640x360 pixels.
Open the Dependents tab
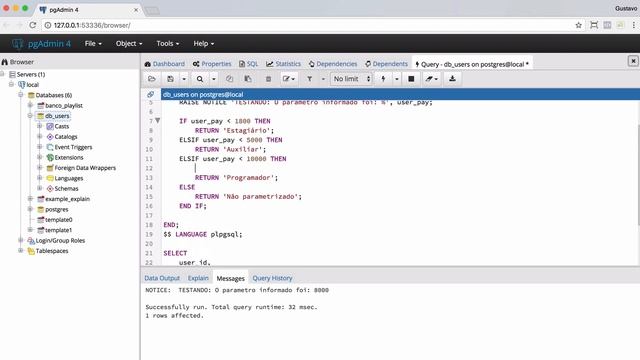(x=386, y=64)
